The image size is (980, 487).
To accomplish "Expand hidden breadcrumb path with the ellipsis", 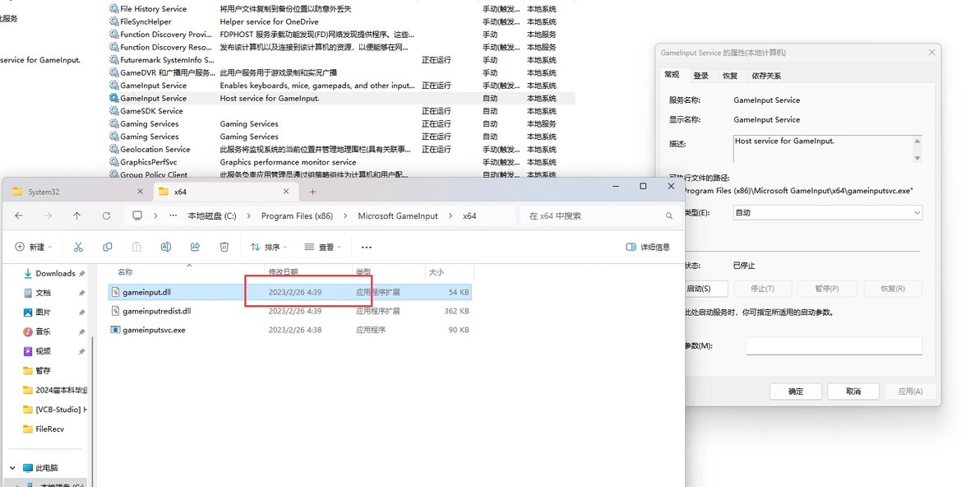I will [173, 216].
